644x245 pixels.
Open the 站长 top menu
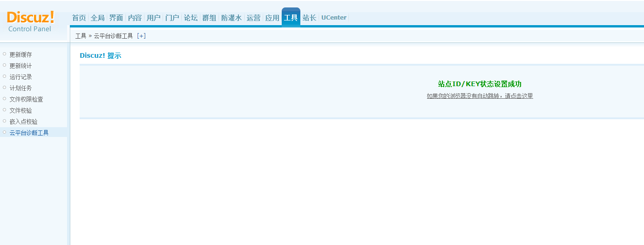tap(309, 18)
